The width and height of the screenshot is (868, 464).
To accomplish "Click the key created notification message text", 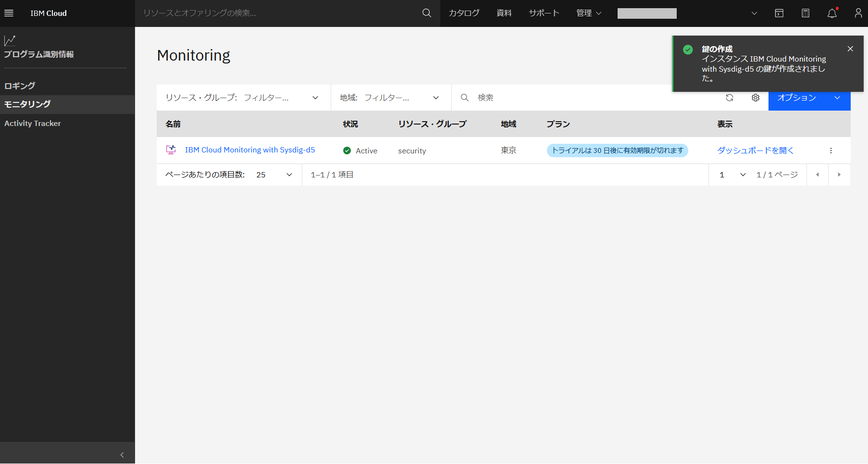I will (764, 69).
